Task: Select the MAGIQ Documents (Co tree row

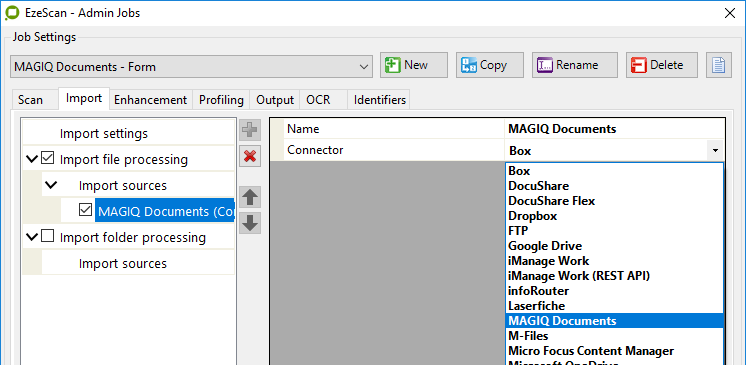Action: 165,211
